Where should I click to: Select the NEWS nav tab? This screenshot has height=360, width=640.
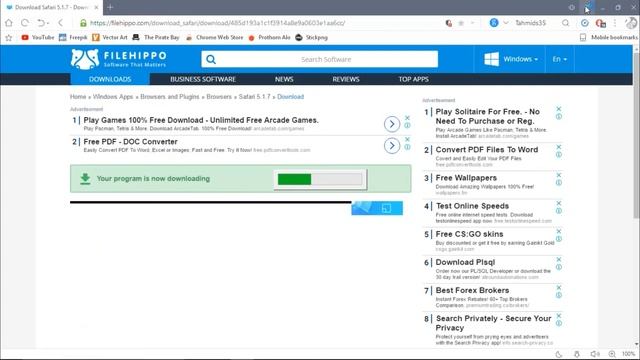click(284, 79)
